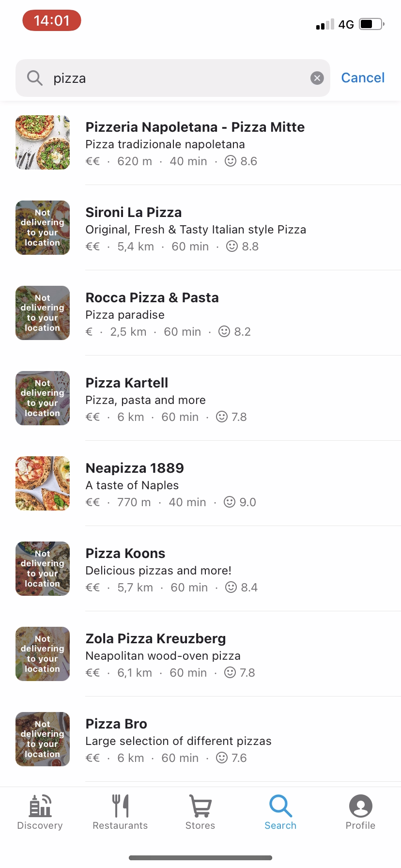Switch to the Restaurants tab
The height and width of the screenshot is (868, 401).
tap(120, 812)
